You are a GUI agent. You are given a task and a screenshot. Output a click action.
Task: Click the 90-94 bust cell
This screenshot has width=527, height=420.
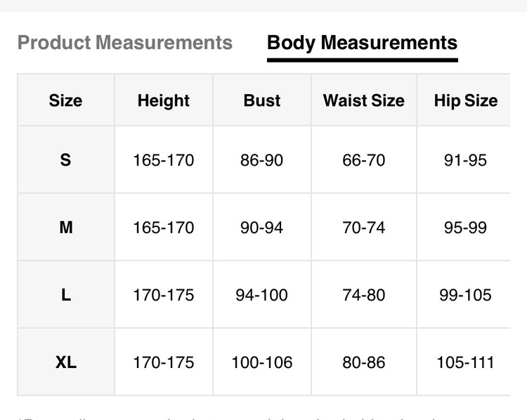(x=262, y=228)
